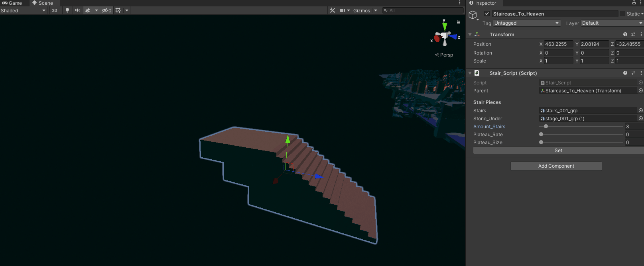Open Scene view panel kebab menu
The image size is (644, 266).
click(460, 3)
